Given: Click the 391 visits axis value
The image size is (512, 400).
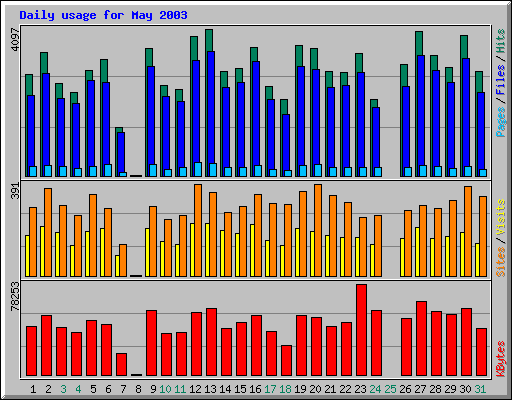Looking at the screenshot, I should pyautogui.click(x=15, y=191).
